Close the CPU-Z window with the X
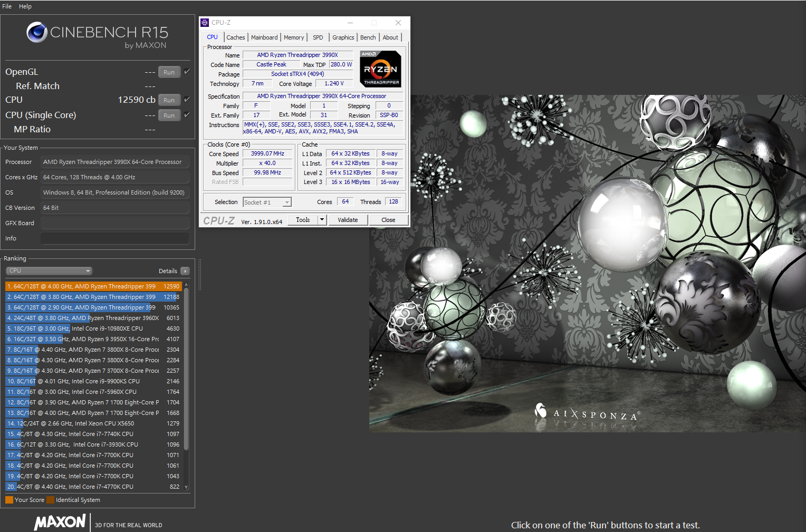This screenshot has width=806, height=532. pyautogui.click(x=398, y=23)
